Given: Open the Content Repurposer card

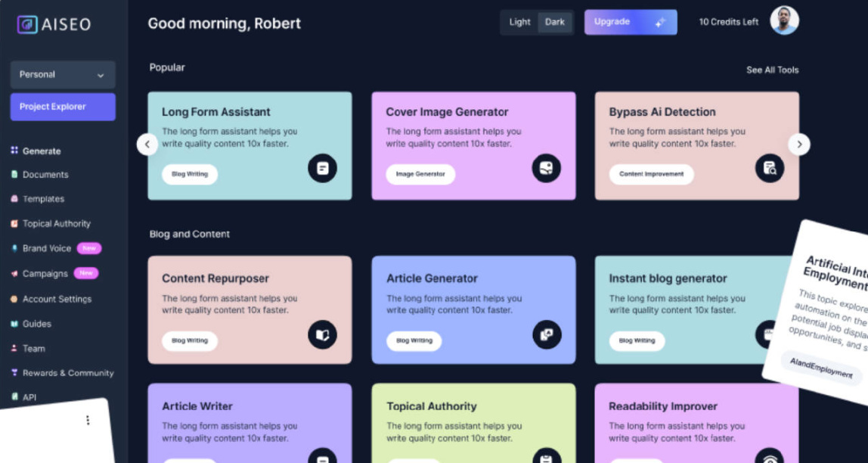Looking at the screenshot, I should [x=250, y=309].
